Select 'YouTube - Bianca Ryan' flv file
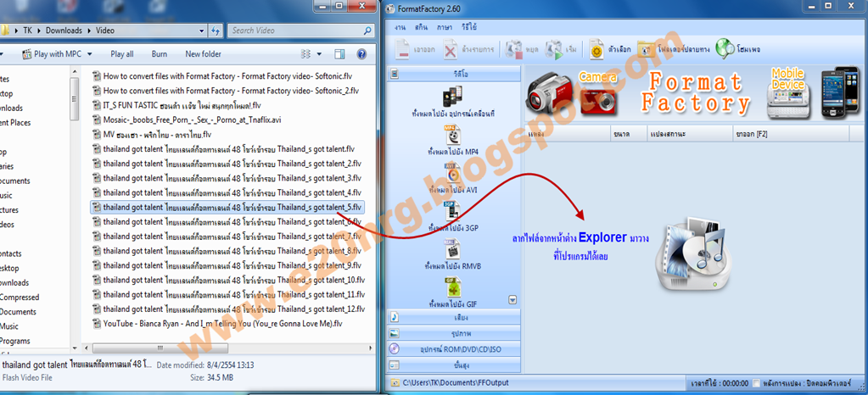This screenshot has width=868, height=395. point(218,324)
